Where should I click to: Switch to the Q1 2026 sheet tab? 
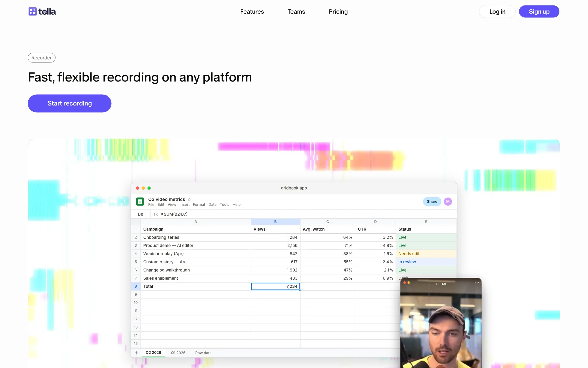(178, 353)
